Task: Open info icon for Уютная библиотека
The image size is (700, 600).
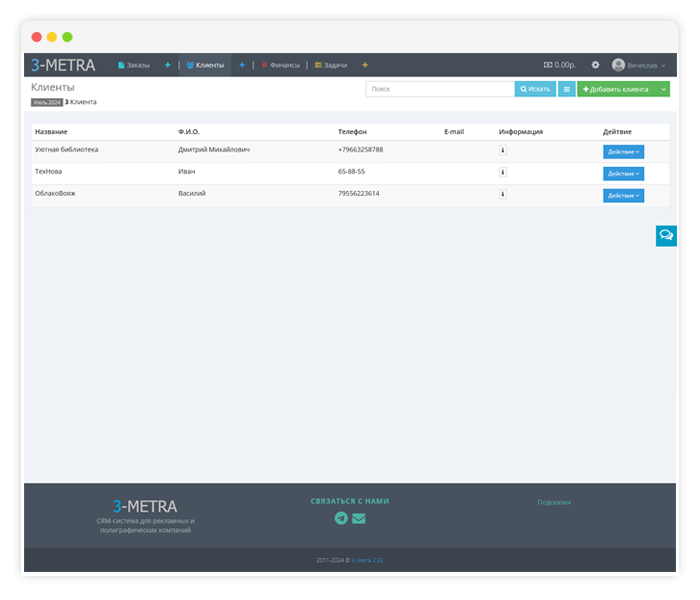Action: click(x=503, y=150)
